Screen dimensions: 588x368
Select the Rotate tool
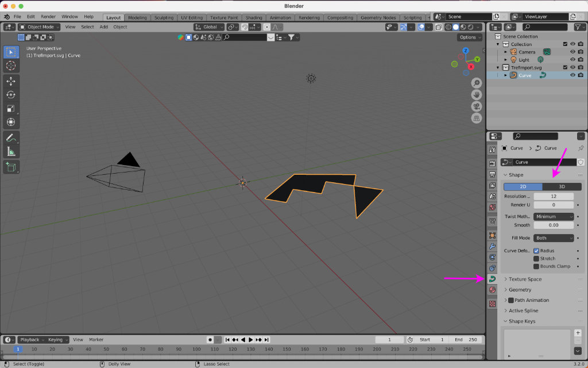point(11,95)
